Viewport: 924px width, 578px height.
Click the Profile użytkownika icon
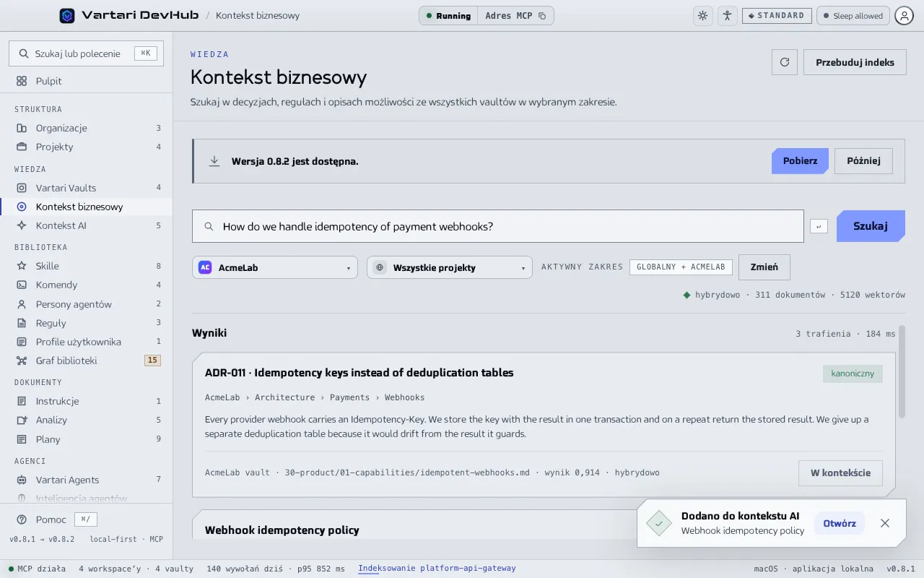(x=22, y=342)
